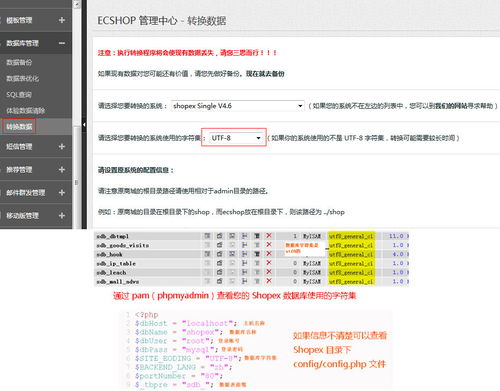
Task: Click the sdb_goods_visits table name
Action: coord(123,245)
